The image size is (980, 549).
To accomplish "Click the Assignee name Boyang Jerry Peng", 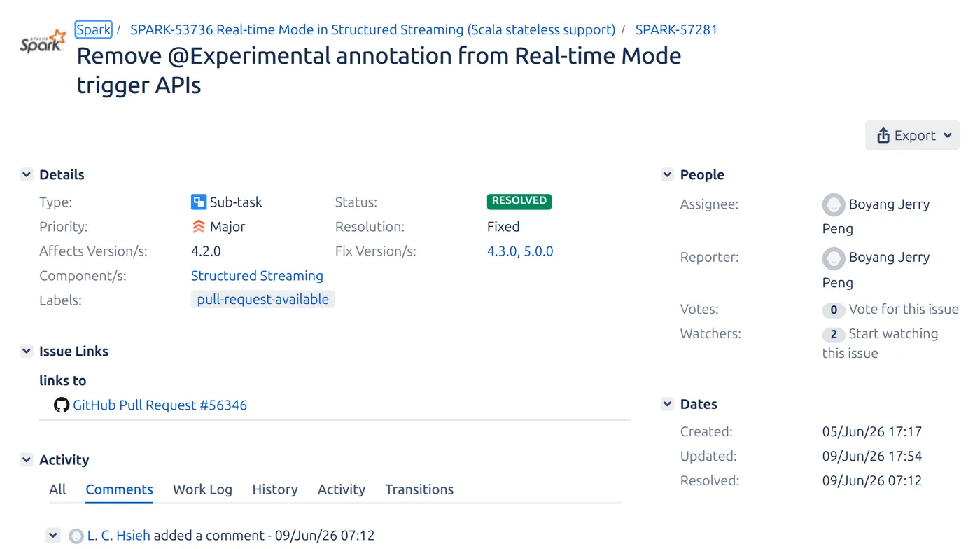I will pyautogui.click(x=876, y=216).
